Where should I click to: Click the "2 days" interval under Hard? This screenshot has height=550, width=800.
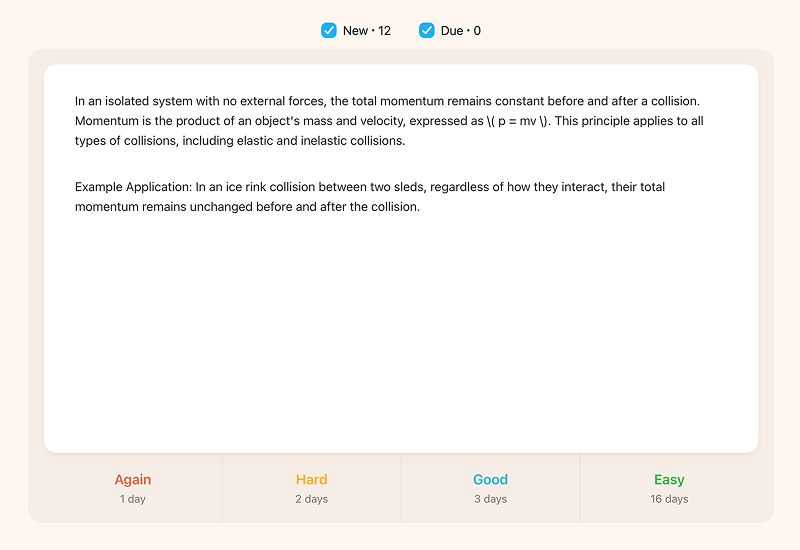tap(312, 499)
